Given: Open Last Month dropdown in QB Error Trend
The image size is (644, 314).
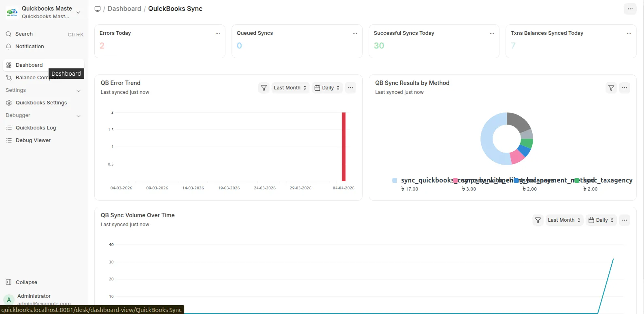Looking at the screenshot, I should tap(290, 88).
